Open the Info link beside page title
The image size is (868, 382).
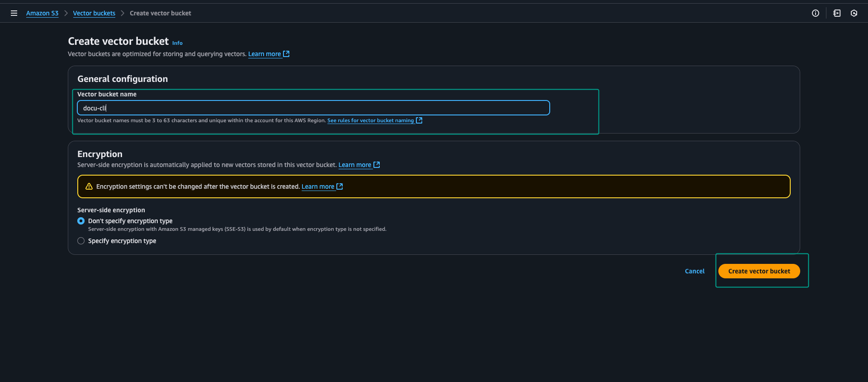pos(177,43)
